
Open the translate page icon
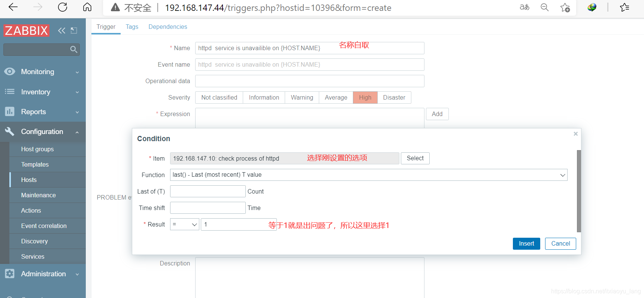[524, 7]
